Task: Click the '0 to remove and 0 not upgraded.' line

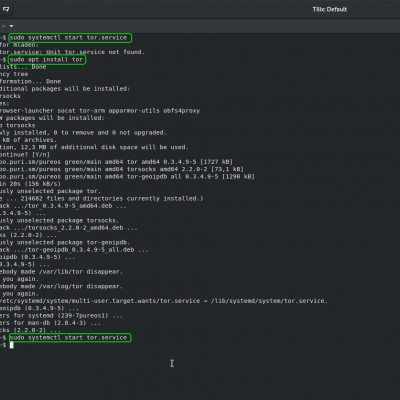Action: pyautogui.click(x=83, y=133)
